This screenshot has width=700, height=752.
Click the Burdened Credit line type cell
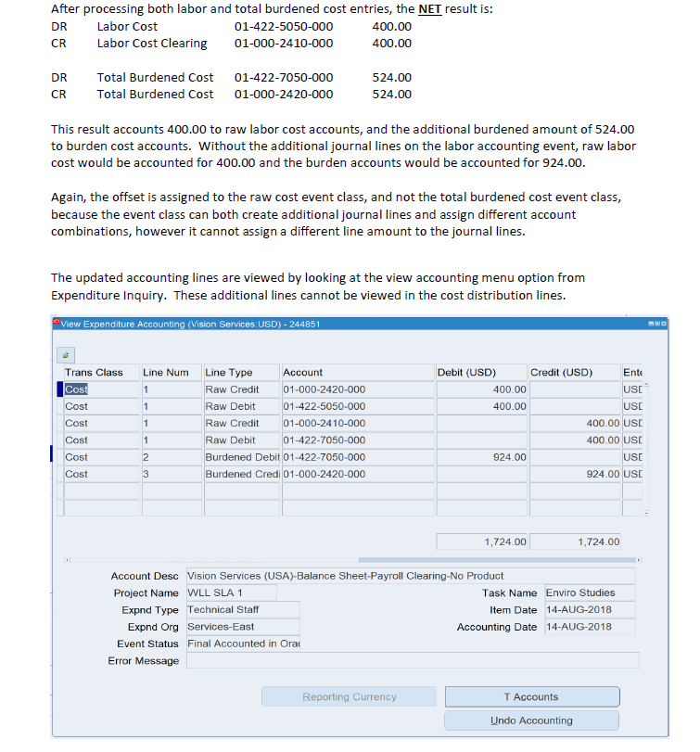[242, 474]
